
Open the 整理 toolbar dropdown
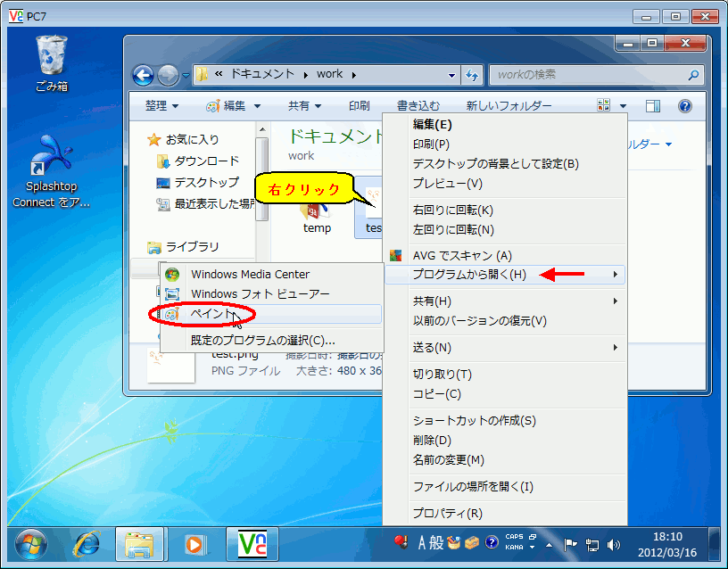click(x=161, y=106)
